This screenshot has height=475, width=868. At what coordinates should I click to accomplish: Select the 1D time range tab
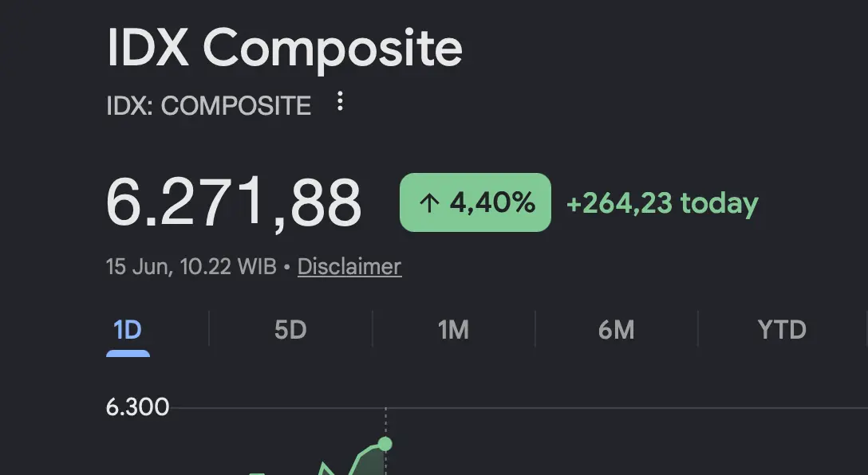click(128, 330)
